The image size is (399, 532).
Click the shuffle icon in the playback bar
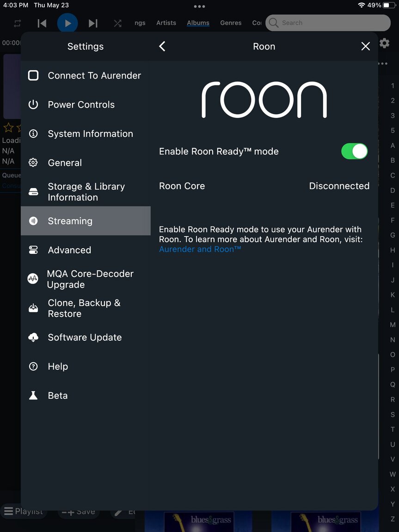(x=117, y=23)
